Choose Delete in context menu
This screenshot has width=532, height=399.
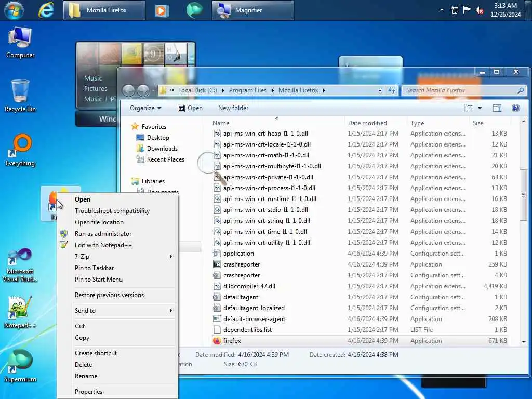click(117, 365)
